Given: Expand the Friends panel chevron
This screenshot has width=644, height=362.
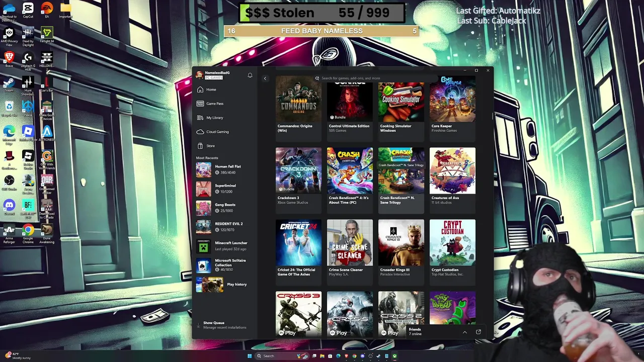Looking at the screenshot, I should pos(464,332).
